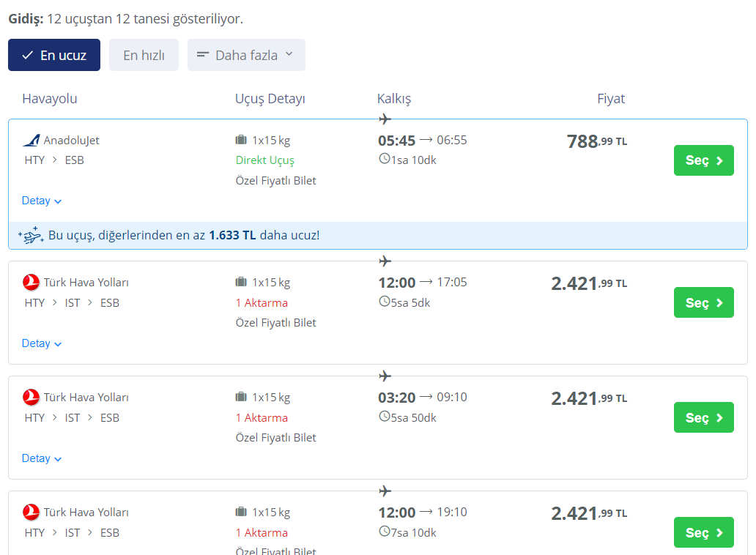Click the clock icon beside 5sa 50dk
The image size is (756, 555).
click(x=384, y=417)
